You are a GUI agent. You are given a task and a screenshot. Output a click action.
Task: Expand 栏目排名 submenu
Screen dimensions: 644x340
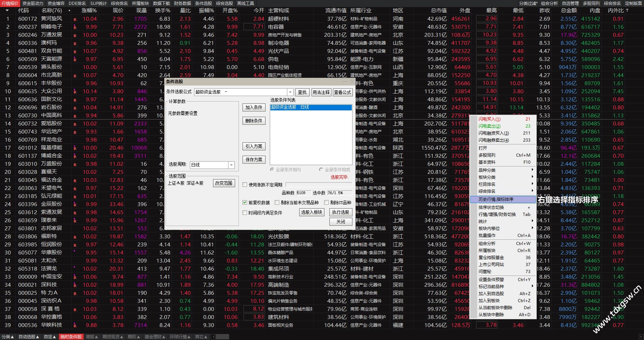(x=503, y=184)
